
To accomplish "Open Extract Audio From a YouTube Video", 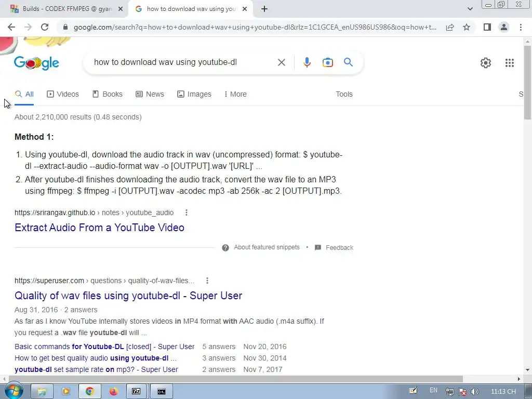I will click(99, 228).
